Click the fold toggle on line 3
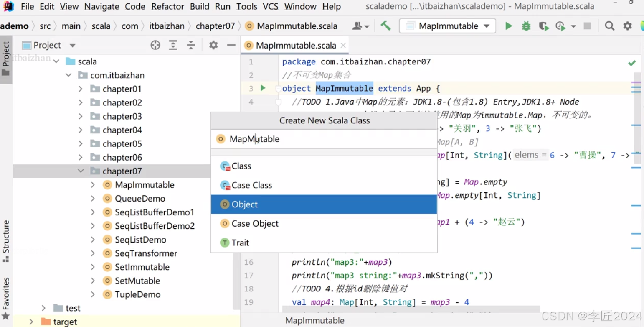Image resolution: width=644 pixels, height=327 pixels. [x=278, y=89]
